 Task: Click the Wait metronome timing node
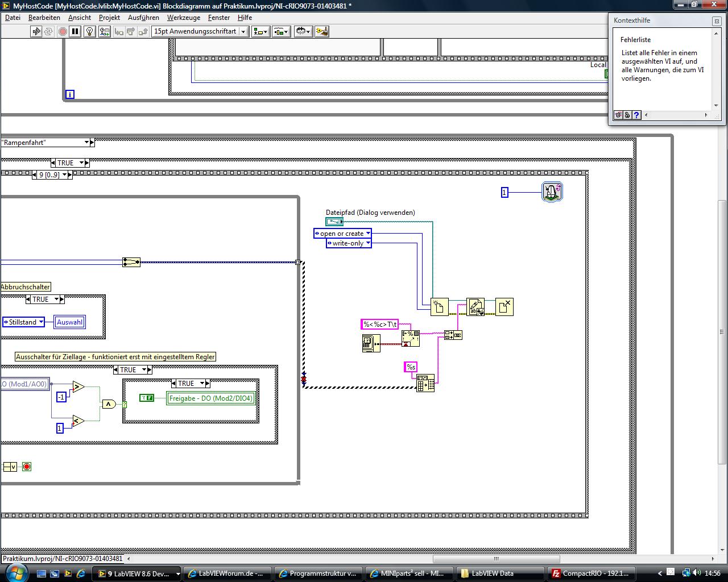click(x=552, y=192)
